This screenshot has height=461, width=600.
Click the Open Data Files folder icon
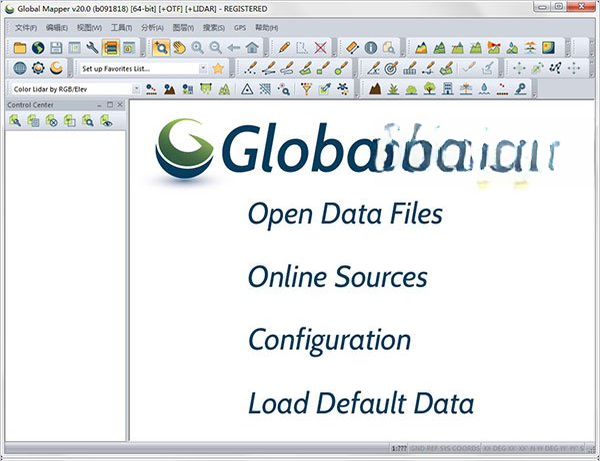(20, 48)
